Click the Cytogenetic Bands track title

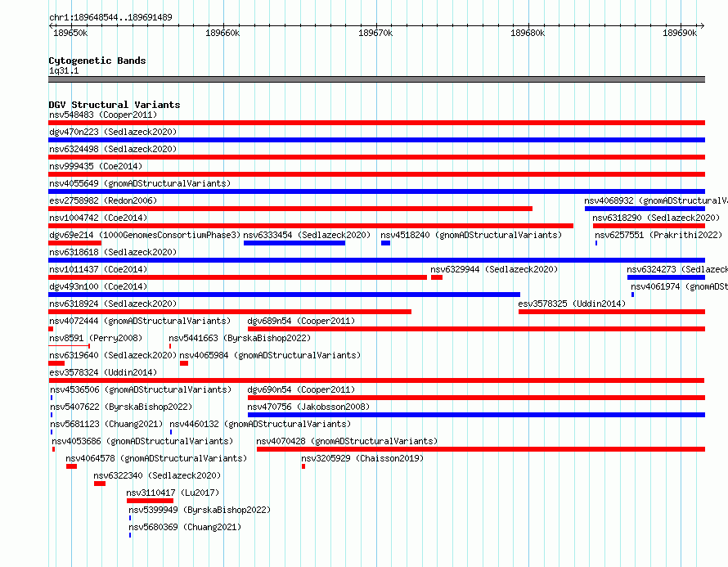click(97, 61)
